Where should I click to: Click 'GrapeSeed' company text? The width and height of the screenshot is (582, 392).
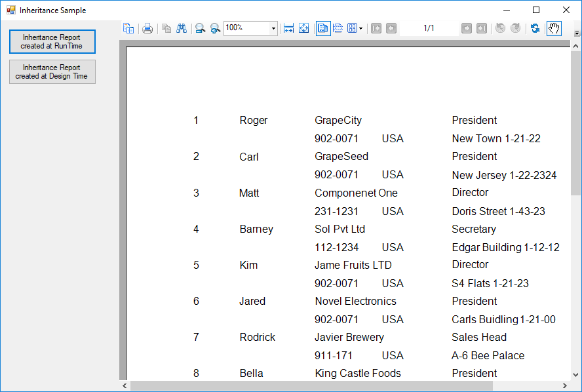(341, 156)
